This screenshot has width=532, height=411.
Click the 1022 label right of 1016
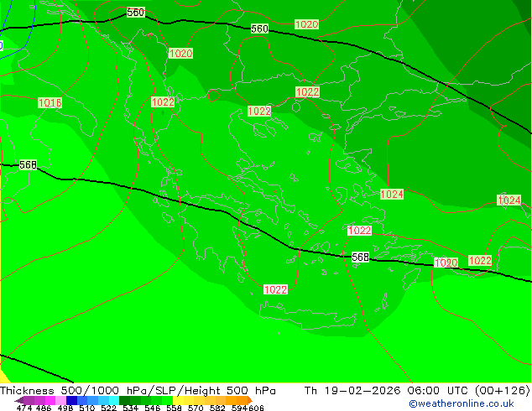[x=163, y=102]
